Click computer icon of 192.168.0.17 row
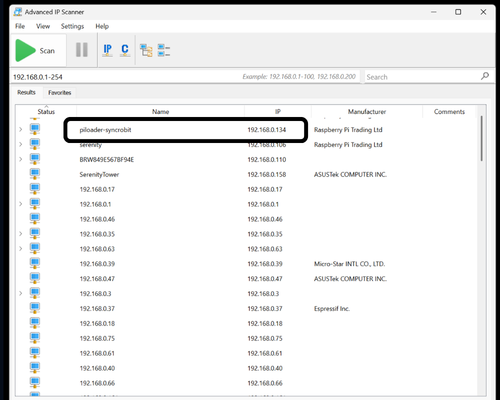The image size is (500, 400). tap(35, 189)
